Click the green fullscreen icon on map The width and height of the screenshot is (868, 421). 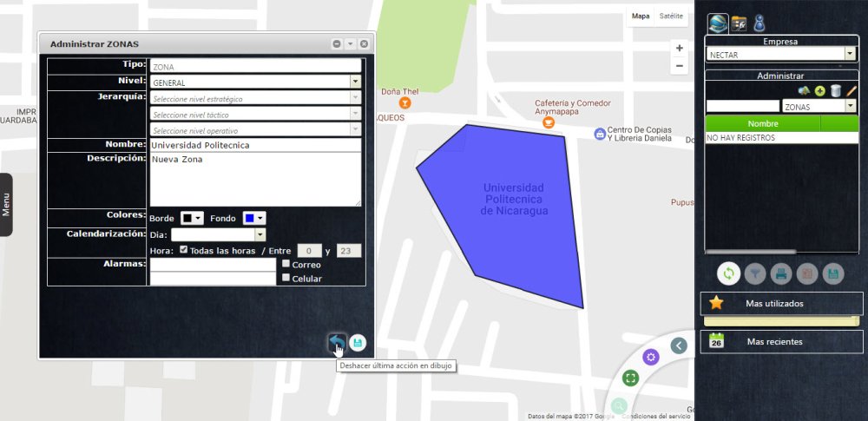[x=630, y=378]
